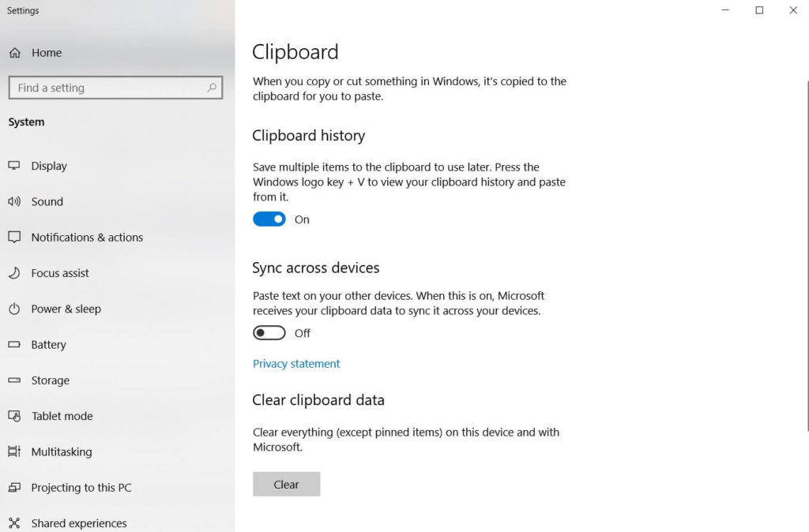
Task: Open Focus assist settings
Action: click(x=59, y=272)
